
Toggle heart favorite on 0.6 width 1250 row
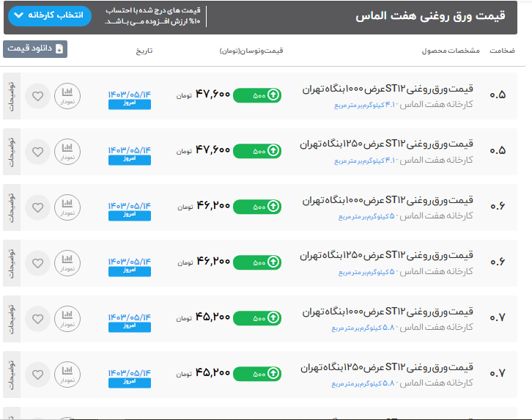38,262
